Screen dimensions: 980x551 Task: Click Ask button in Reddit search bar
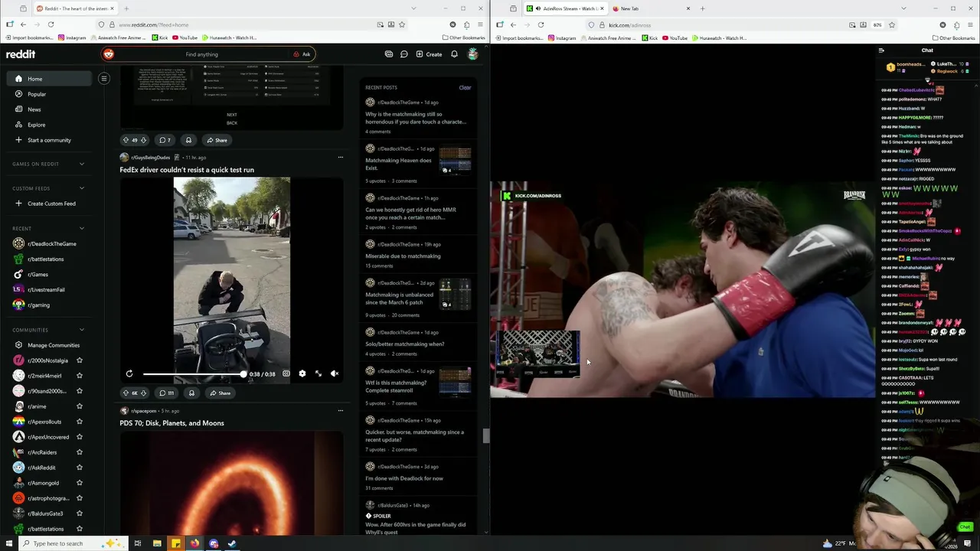coord(302,54)
